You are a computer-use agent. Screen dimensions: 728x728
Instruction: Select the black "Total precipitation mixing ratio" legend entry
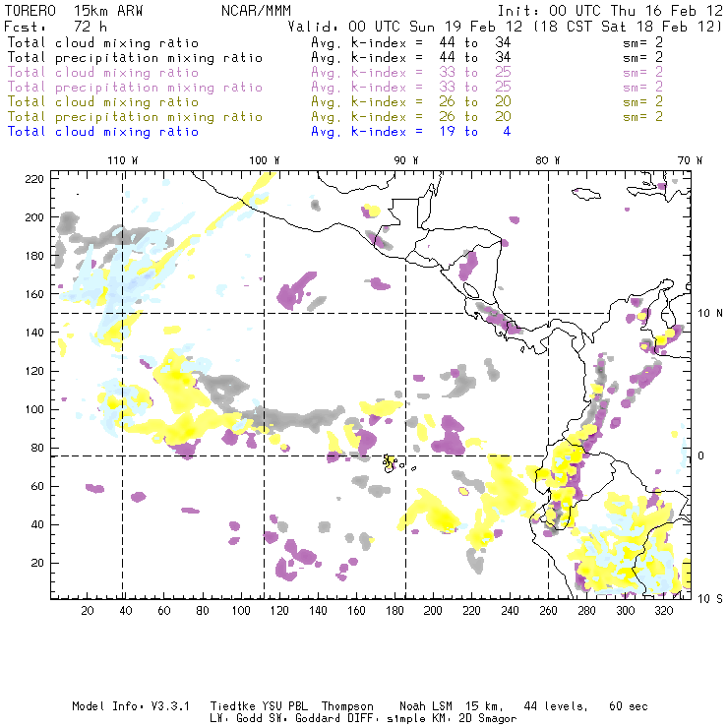(134, 58)
